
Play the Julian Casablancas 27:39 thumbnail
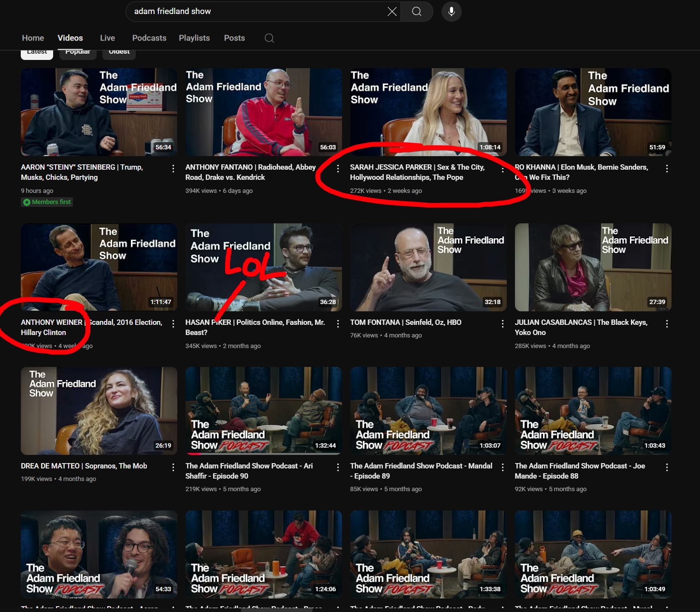click(x=593, y=267)
